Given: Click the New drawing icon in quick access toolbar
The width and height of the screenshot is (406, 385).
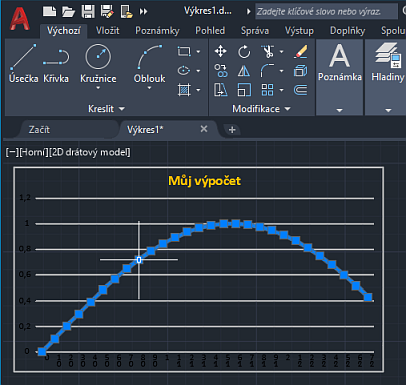Looking at the screenshot, I should [49, 11].
